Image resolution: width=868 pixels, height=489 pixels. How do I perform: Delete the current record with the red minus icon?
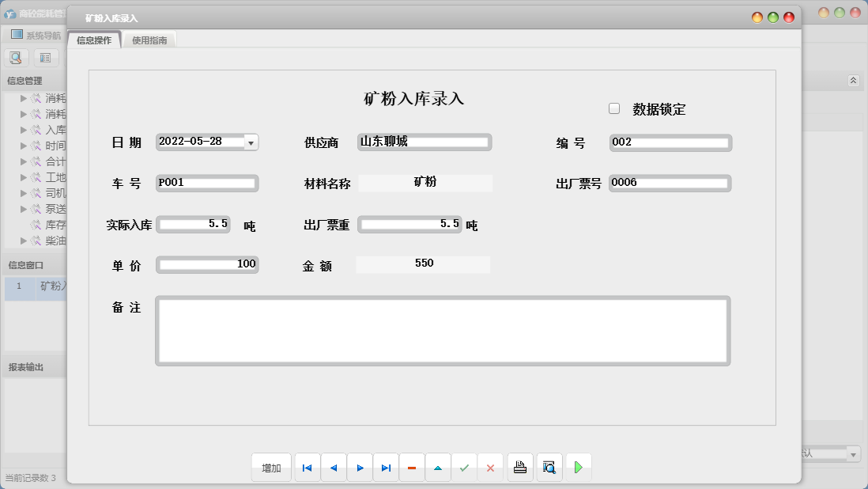coord(412,468)
